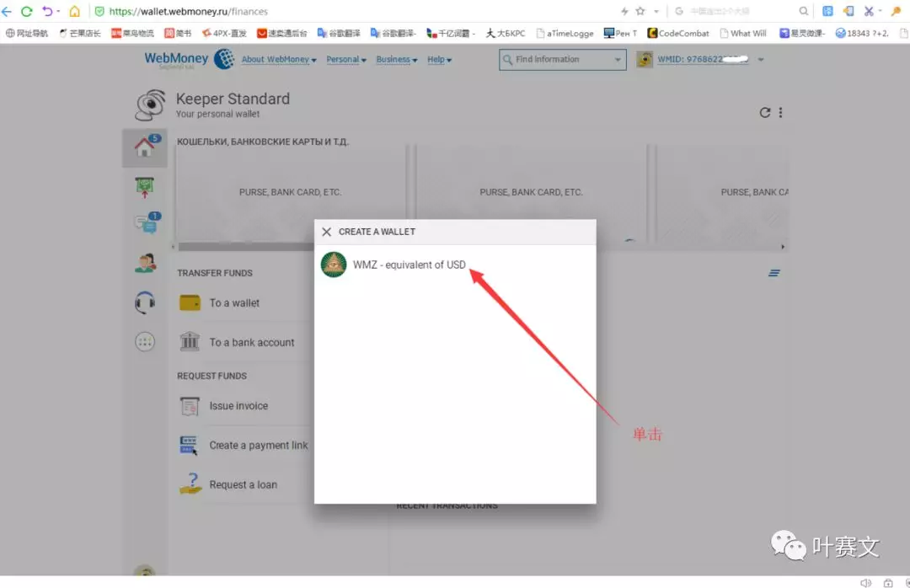Viewport: 910px width, 588px height.
Task: Click the browser reload button
Action: 27,11
